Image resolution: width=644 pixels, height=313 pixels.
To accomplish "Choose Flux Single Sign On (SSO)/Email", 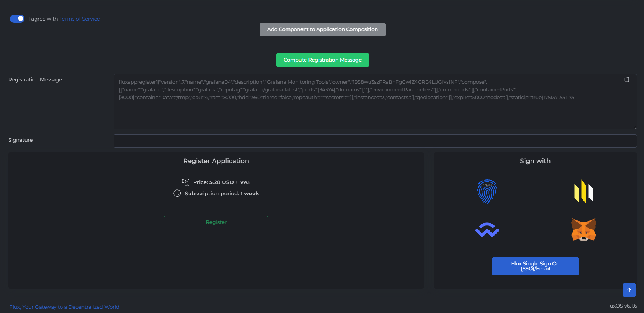I will [535, 266].
